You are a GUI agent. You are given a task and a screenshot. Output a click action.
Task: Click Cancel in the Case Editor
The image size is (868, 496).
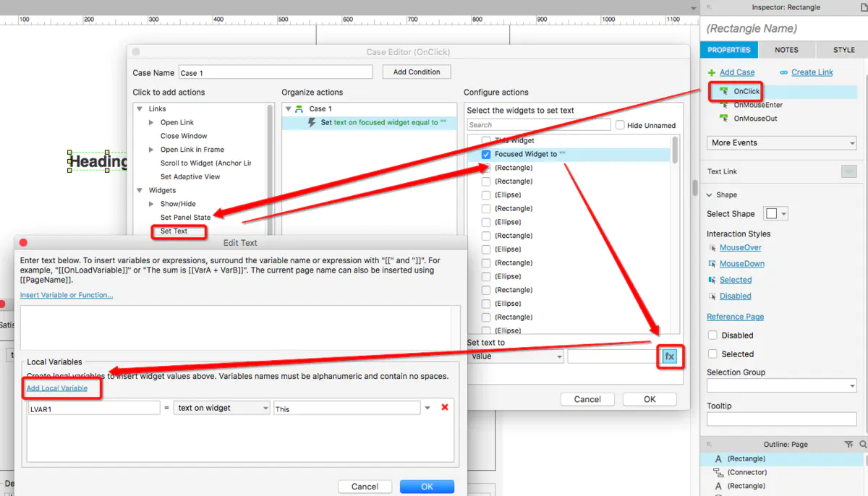pos(587,399)
